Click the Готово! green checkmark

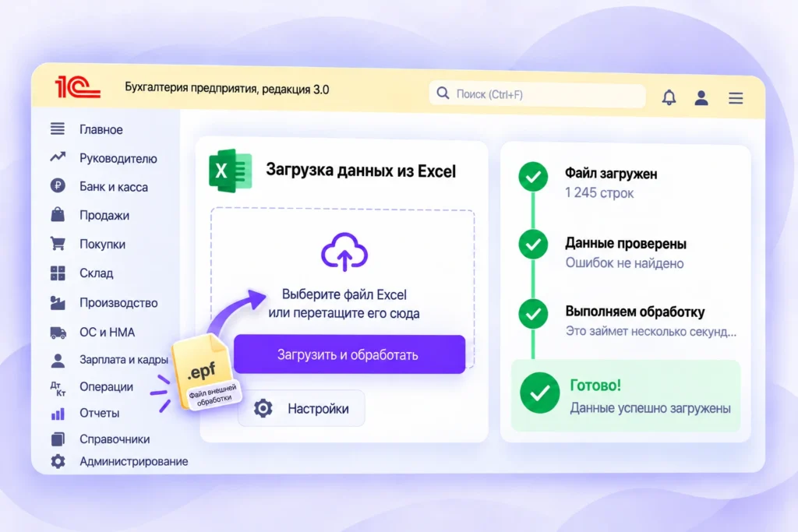coord(539,393)
